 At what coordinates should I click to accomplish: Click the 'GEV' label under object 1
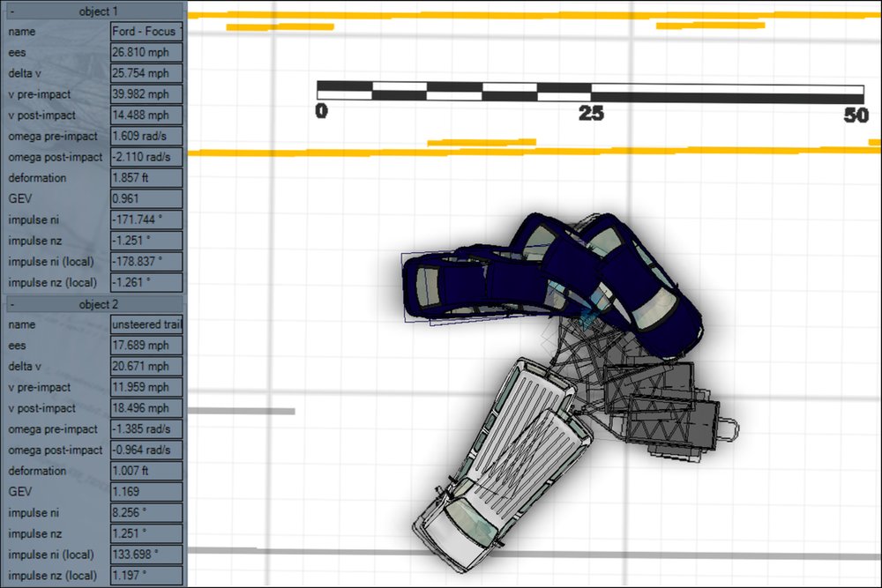coord(19,199)
